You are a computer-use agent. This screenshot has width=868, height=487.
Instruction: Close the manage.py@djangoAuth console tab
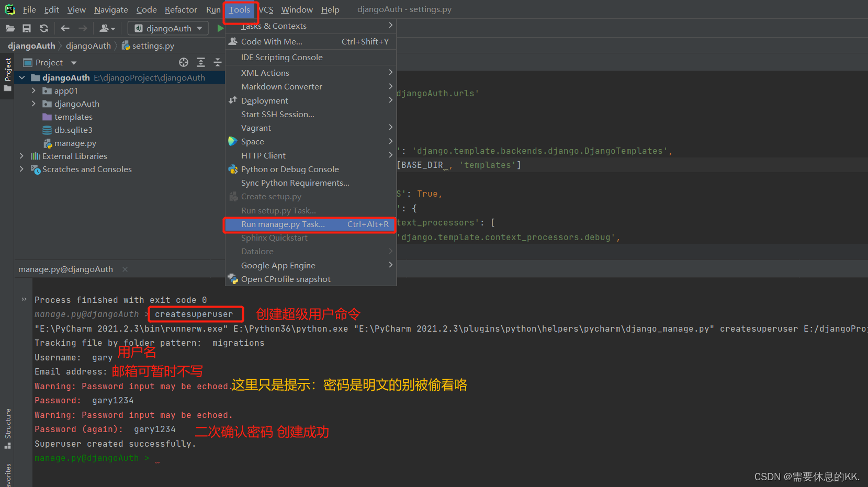tap(125, 269)
